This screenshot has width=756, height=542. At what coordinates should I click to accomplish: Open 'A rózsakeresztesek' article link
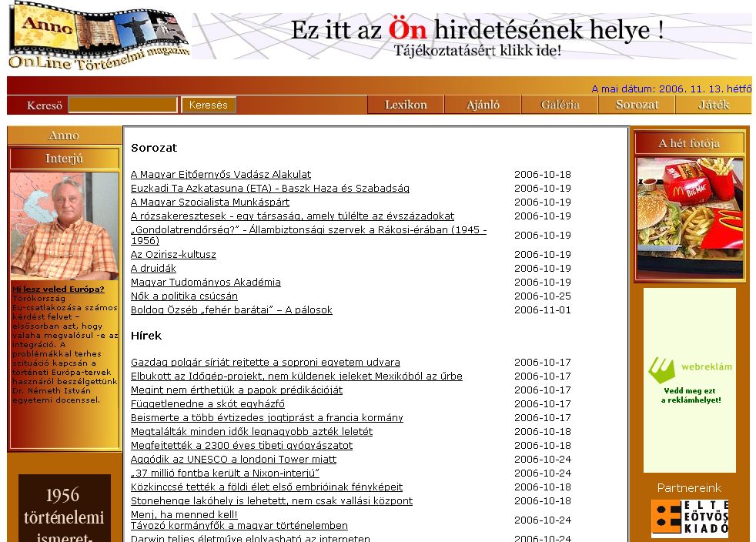point(293,216)
